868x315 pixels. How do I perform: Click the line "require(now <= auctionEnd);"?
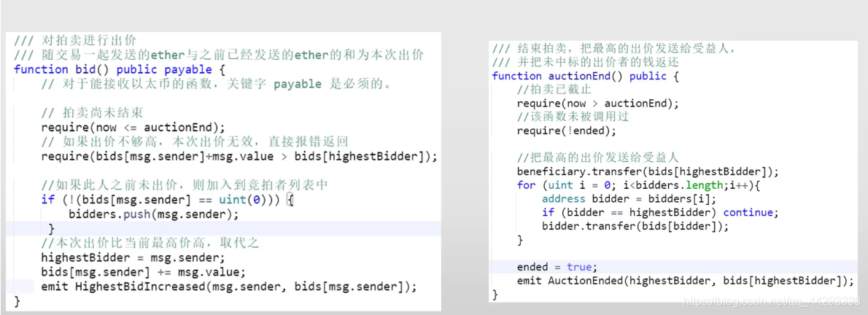tap(133, 128)
